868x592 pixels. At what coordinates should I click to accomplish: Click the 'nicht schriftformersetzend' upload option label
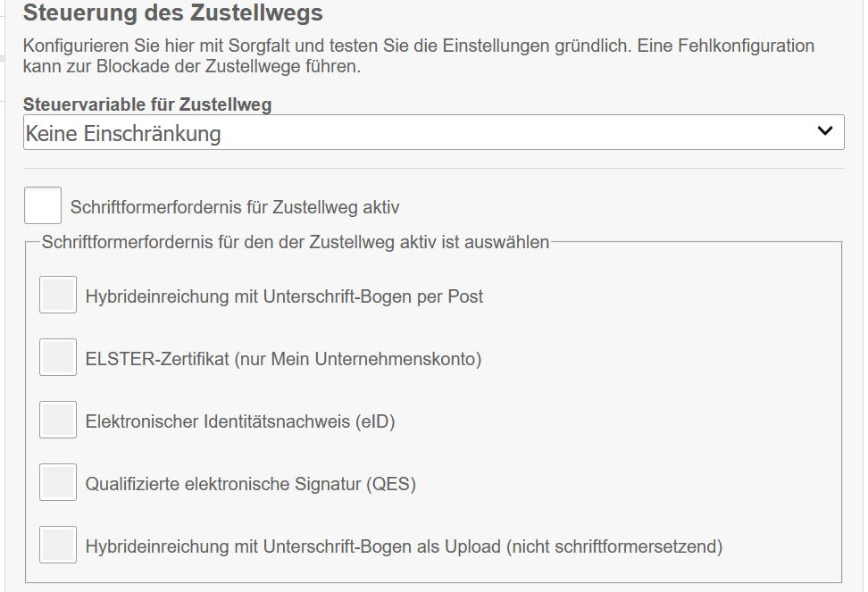(404, 546)
